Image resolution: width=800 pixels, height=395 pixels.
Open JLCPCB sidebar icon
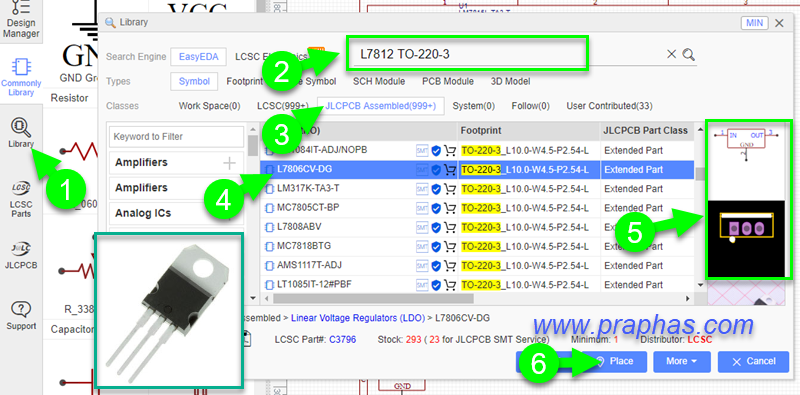coord(20,255)
